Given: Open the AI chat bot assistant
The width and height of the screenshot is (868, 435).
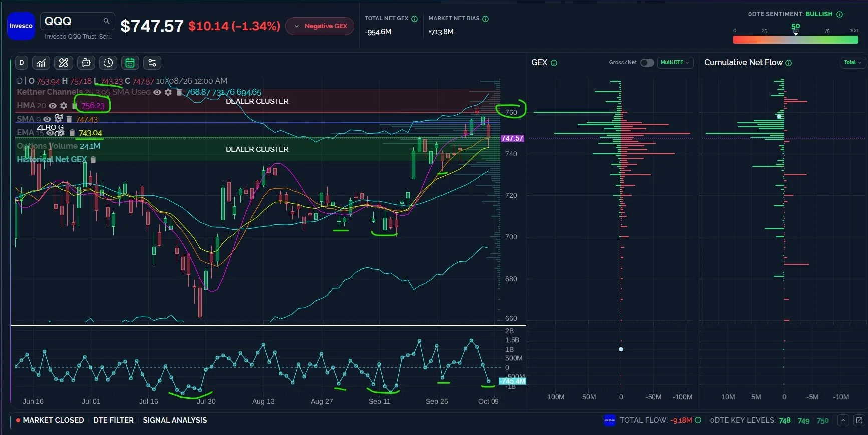Looking at the screenshot, I should click(x=86, y=63).
